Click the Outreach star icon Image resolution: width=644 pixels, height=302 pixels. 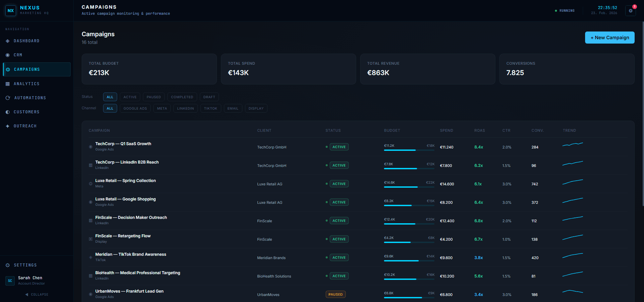click(8, 126)
